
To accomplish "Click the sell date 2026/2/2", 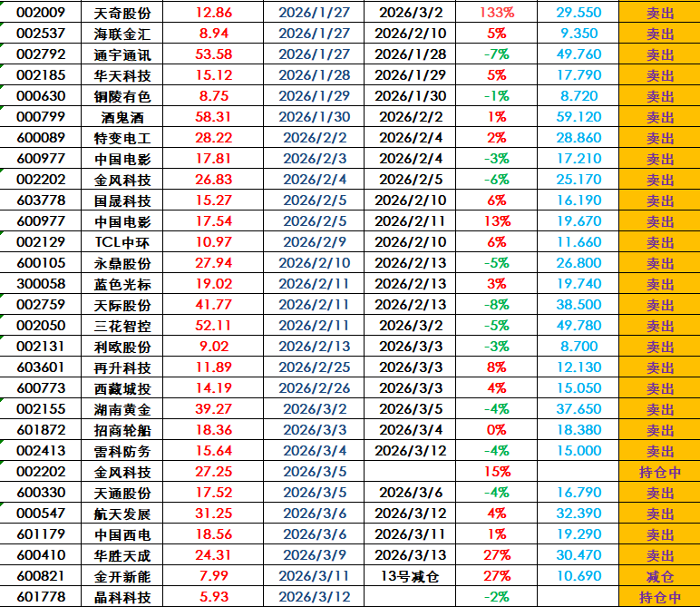I will point(411,117).
